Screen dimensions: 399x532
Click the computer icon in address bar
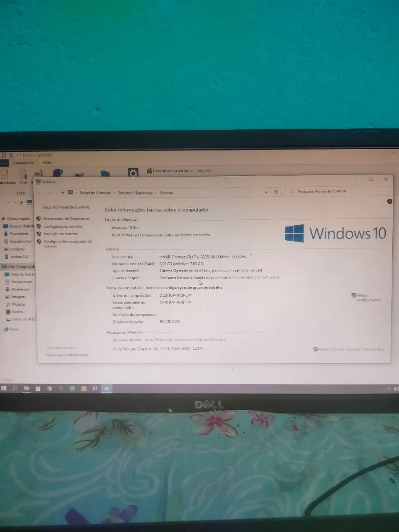[71, 193]
